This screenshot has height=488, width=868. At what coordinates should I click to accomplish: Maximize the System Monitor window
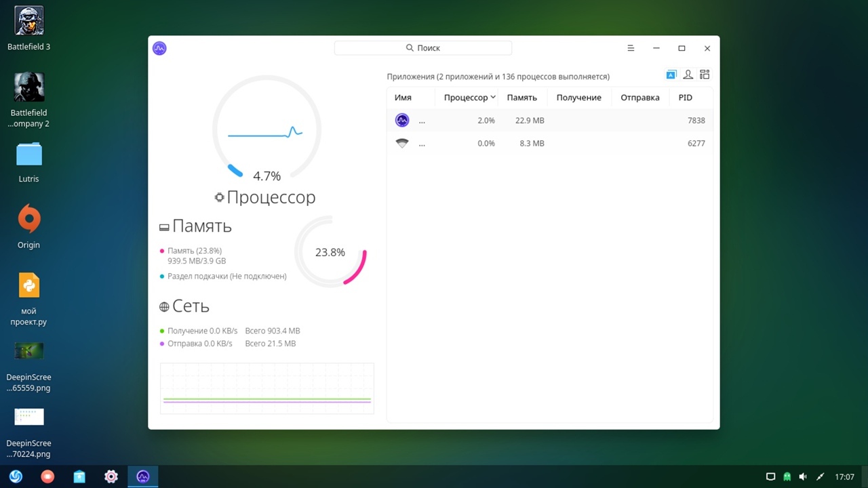click(x=682, y=48)
